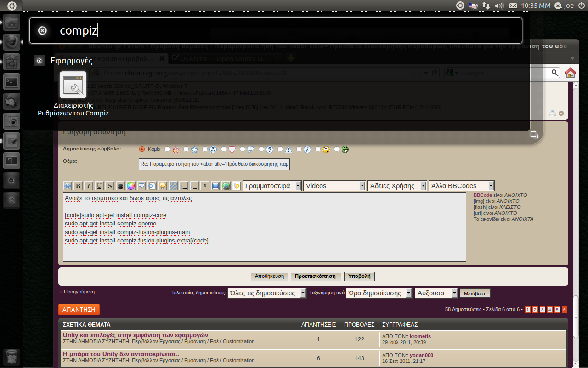588x368 pixels.
Task: Click the Υποβολή submit button
Action: (360, 276)
